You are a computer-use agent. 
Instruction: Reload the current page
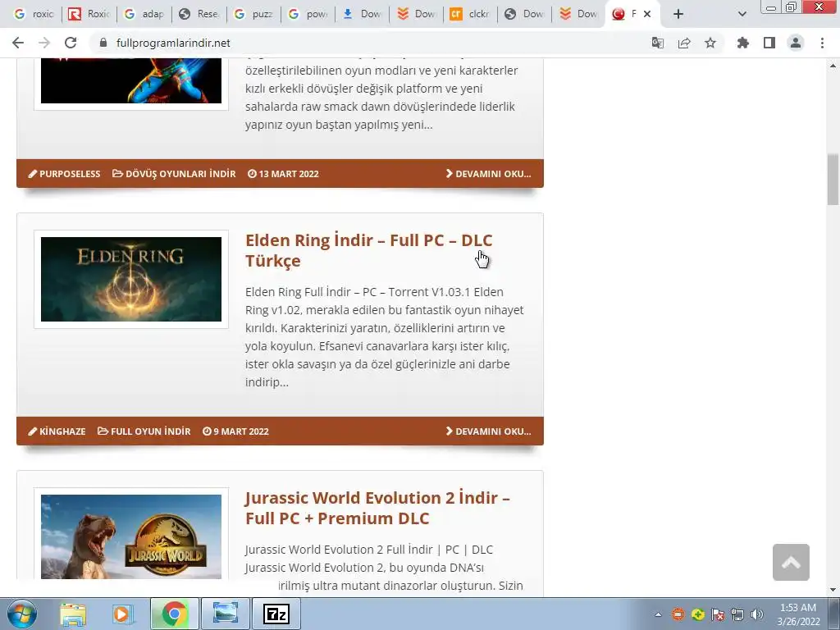71,43
